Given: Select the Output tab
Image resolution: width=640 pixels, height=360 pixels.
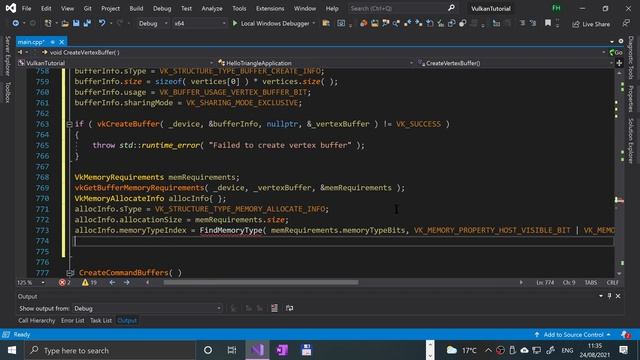Looking at the screenshot, I should 127,320.
